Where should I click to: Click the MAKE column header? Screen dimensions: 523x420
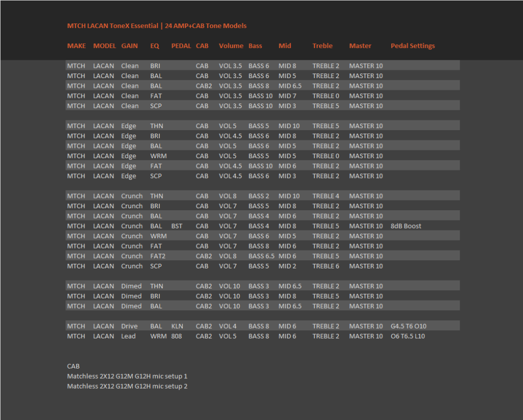[x=77, y=46]
